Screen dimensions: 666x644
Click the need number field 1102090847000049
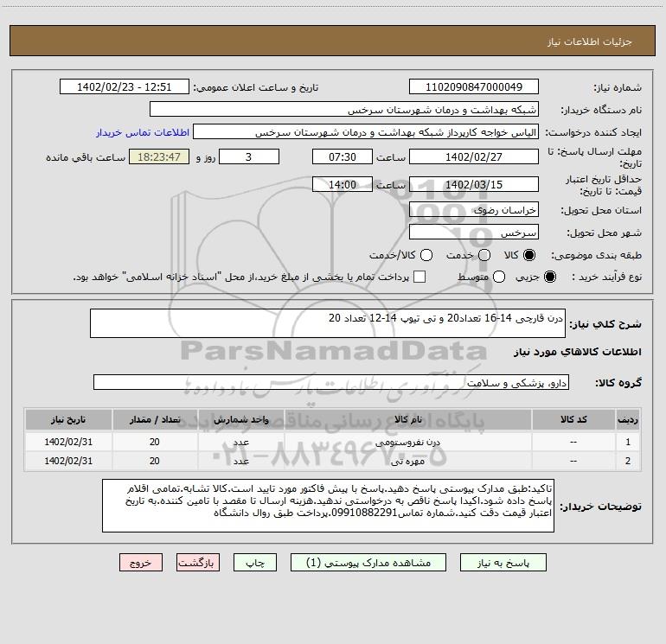474,87
